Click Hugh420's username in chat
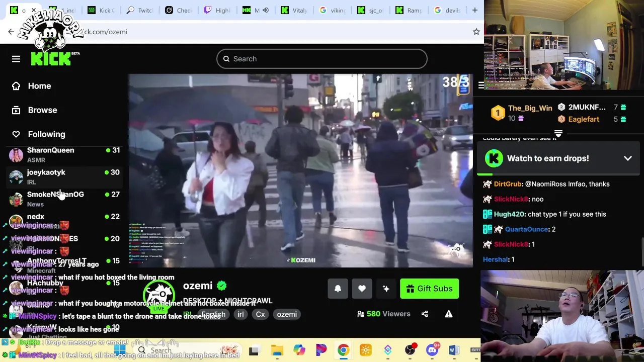This screenshot has width=644, height=362. point(509,214)
